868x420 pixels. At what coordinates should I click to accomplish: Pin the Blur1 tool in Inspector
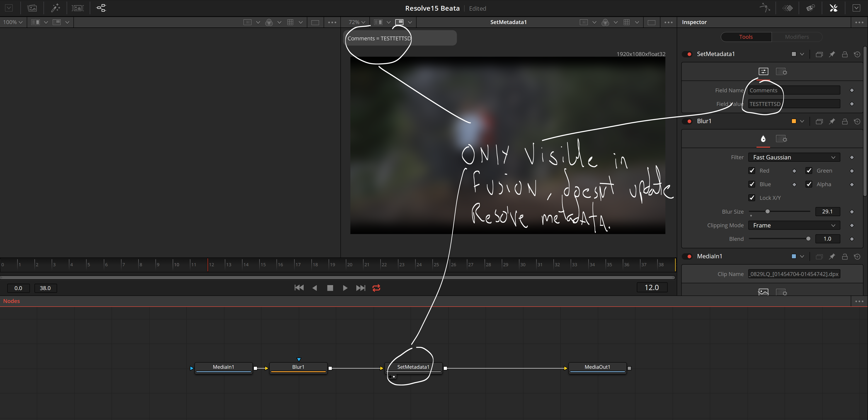tap(832, 121)
